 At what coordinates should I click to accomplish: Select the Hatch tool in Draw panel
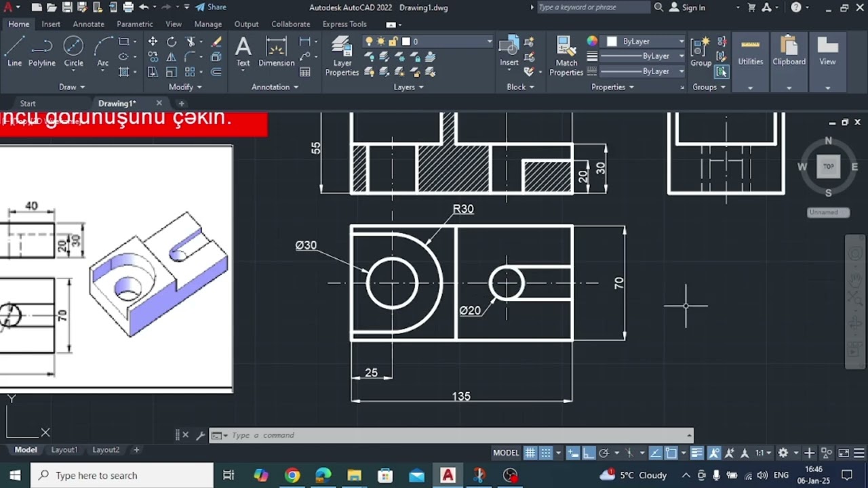click(123, 72)
